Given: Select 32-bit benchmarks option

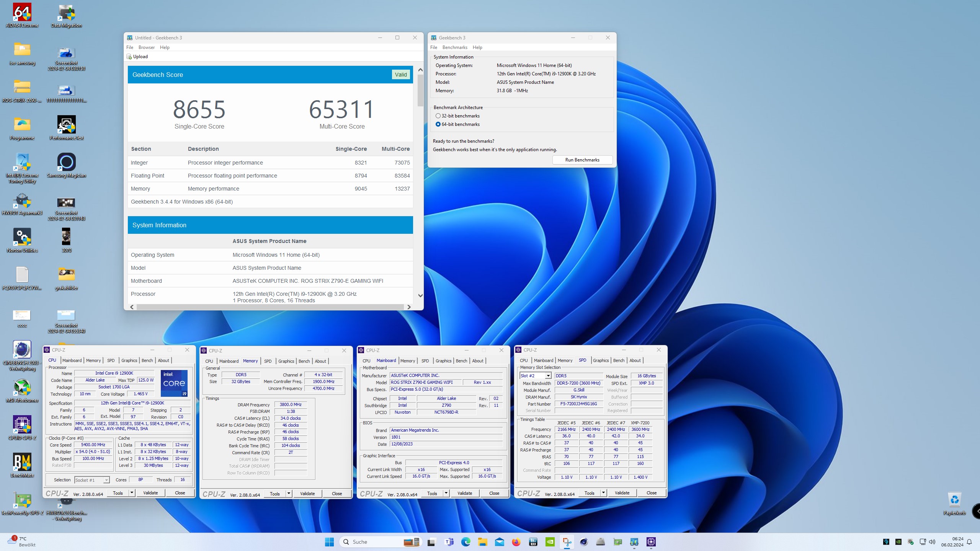Looking at the screenshot, I should click(457, 116).
